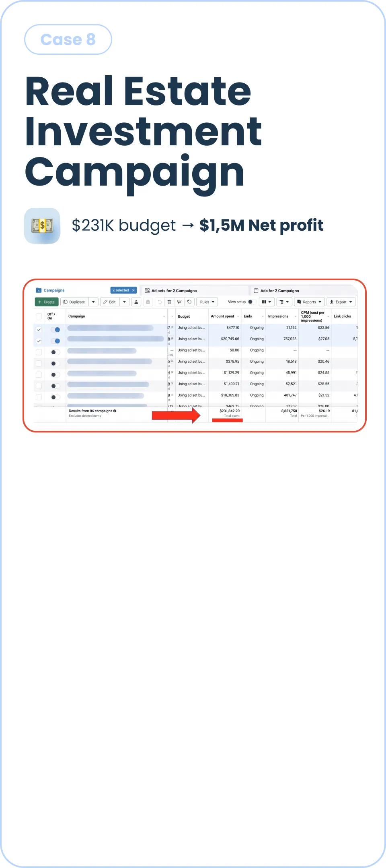The width and height of the screenshot is (386, 868).
Task: Open the Reports dropdown
Action: [x=309, y=302]
